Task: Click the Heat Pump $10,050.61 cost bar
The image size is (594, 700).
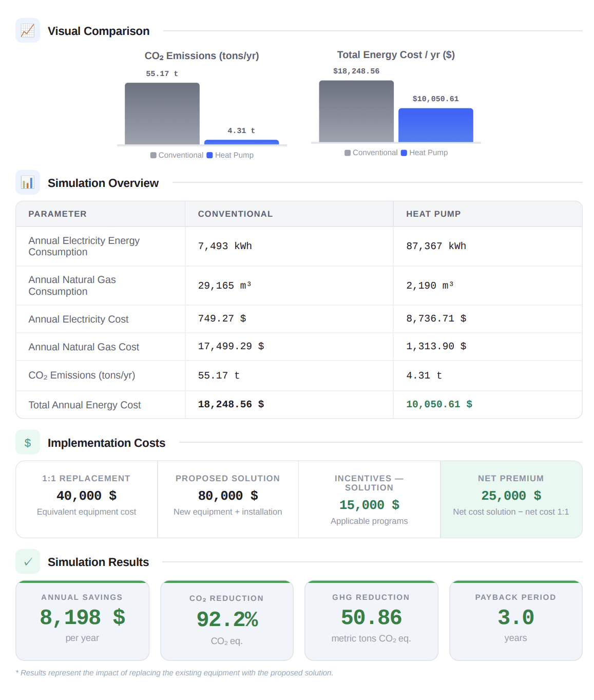Action: click(436, 125)
